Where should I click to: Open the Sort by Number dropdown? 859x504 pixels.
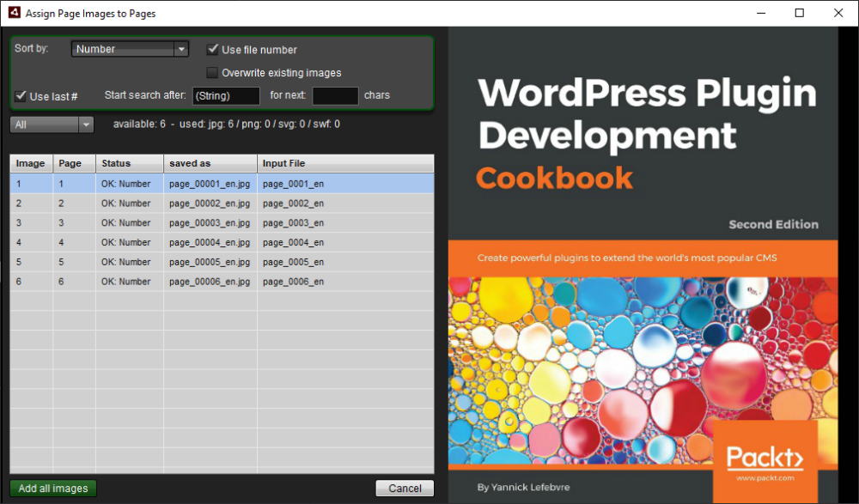point(130,49)
